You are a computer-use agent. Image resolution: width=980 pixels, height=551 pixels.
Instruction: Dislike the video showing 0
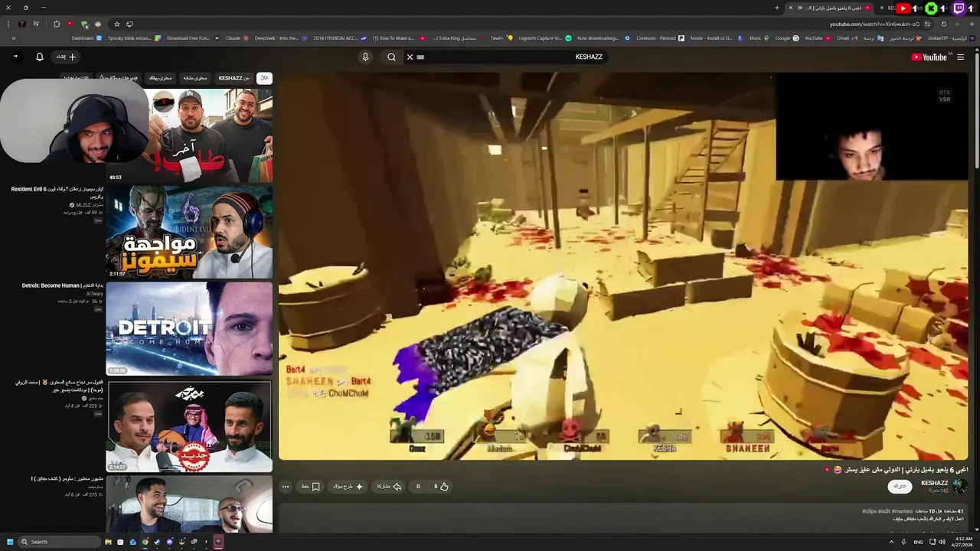pyautogui.click(x=418, y=487)
